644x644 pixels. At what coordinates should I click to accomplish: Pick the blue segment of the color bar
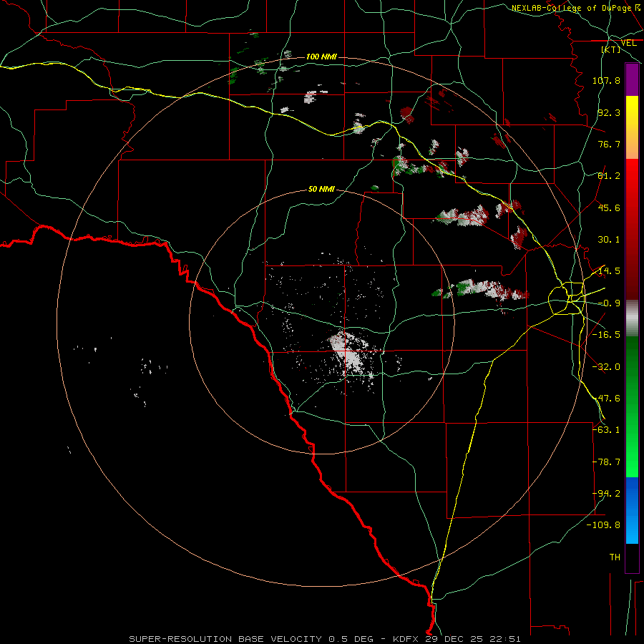[x=632, y=510]
